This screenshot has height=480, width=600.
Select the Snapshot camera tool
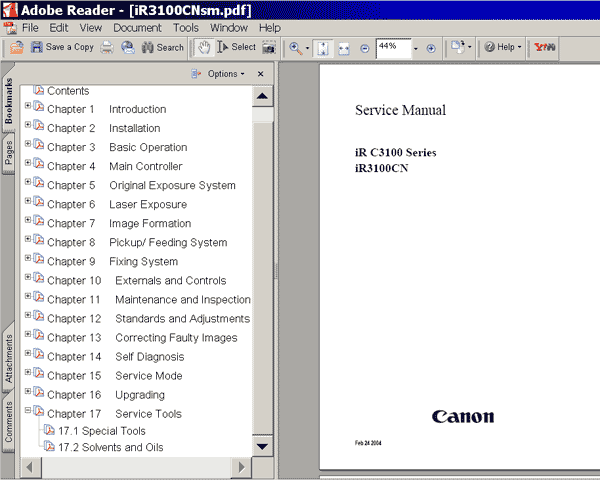(x=269, y=47)
